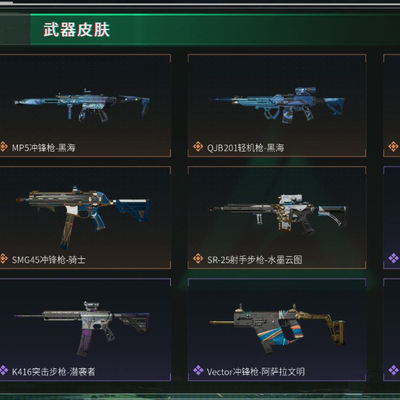Click the purple rarity icon on the cut-off bottom-right card
This screenshot has width=400, height=400.
pos(394,370)
